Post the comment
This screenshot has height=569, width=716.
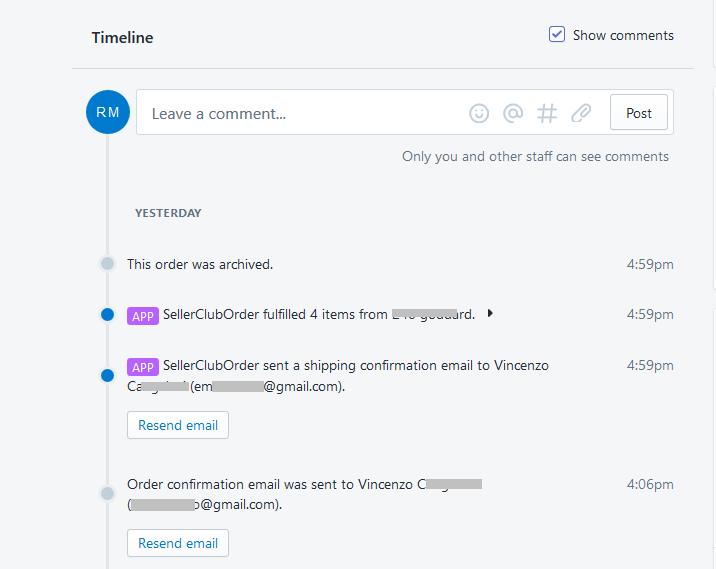coord(639,113)
